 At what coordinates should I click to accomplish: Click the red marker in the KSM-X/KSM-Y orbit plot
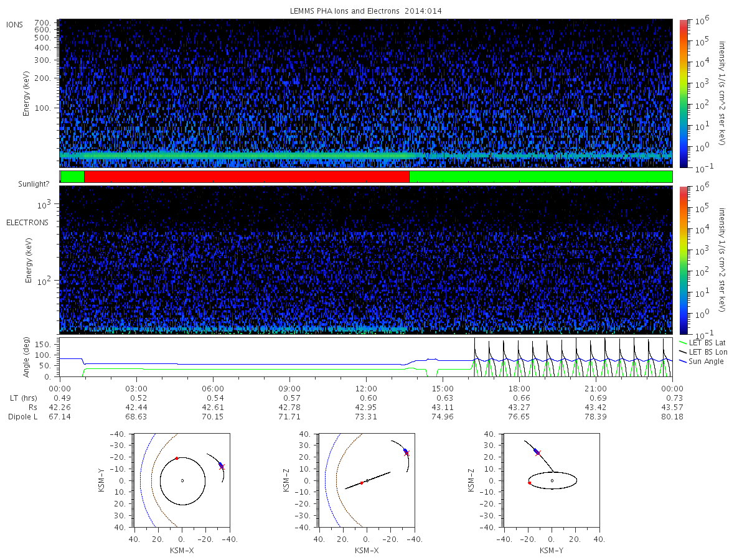pos(177,459)
